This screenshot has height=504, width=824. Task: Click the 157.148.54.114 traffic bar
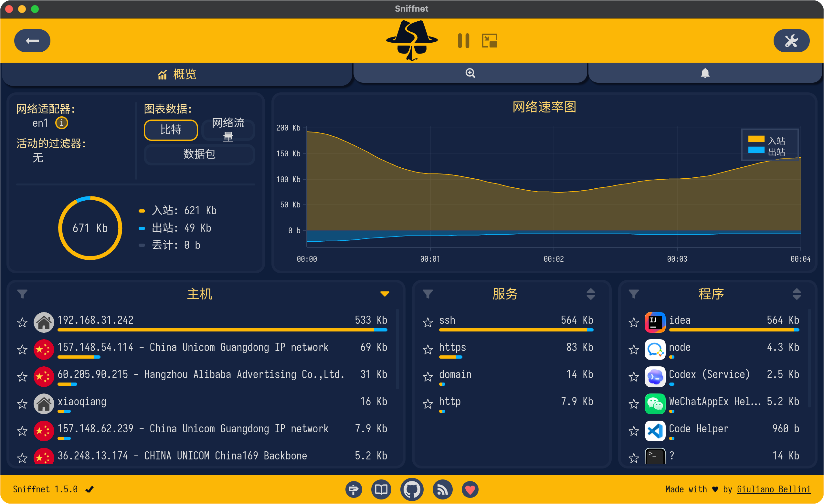pos(79,357)
